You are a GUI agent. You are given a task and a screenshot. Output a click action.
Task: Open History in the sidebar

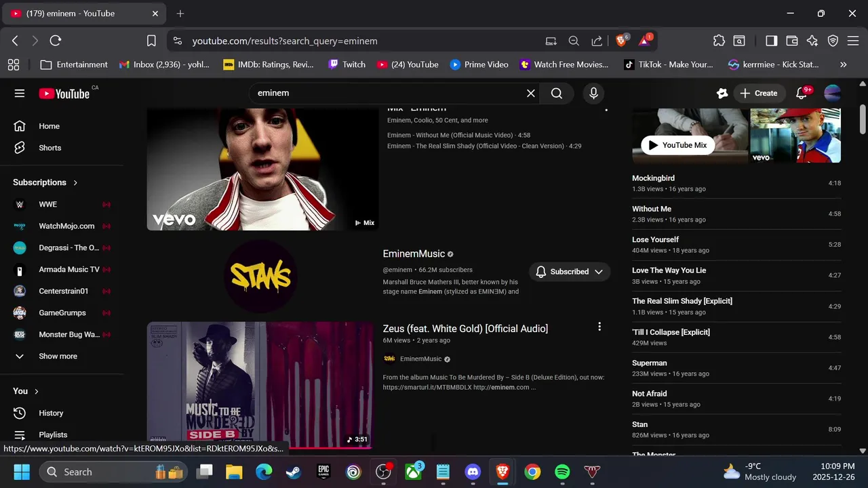(x=62, y=413)
